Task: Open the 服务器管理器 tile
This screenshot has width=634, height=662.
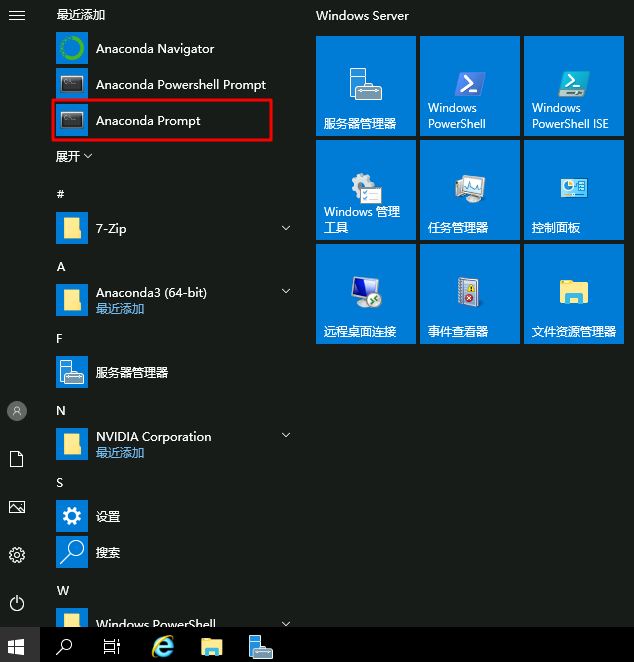Action: point(366,86)
